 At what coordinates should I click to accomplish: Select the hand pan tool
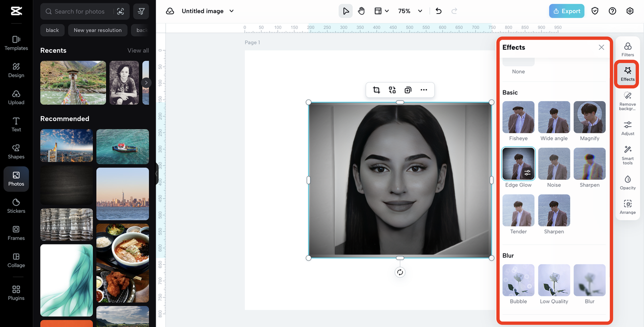coord(361,11)
